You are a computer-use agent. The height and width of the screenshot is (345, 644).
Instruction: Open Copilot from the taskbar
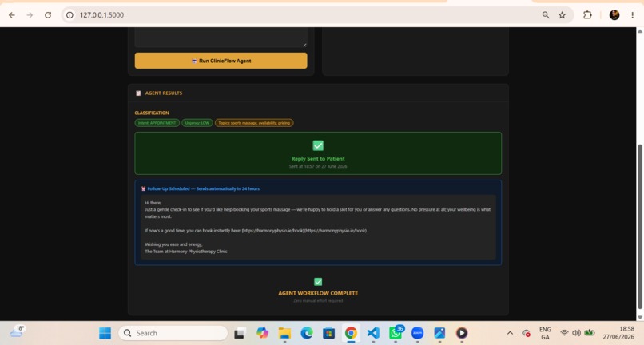pos(262,333)
